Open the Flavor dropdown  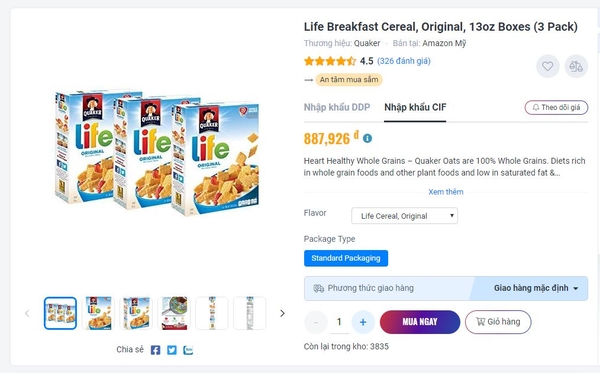point(404,216)
